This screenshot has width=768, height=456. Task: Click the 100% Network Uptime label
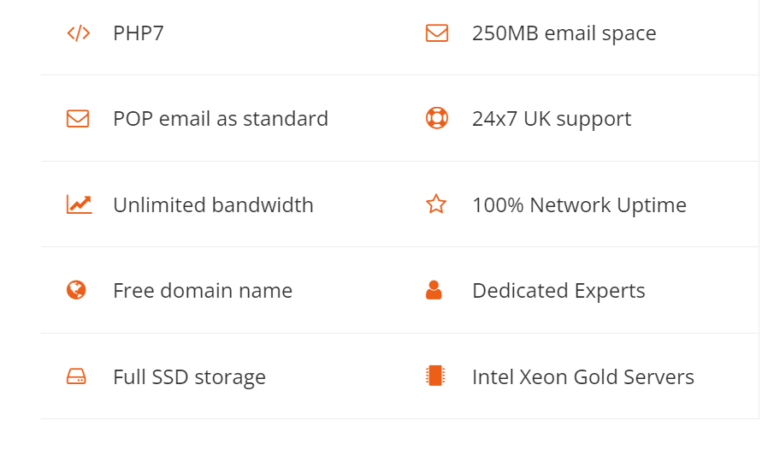point(579,205)
